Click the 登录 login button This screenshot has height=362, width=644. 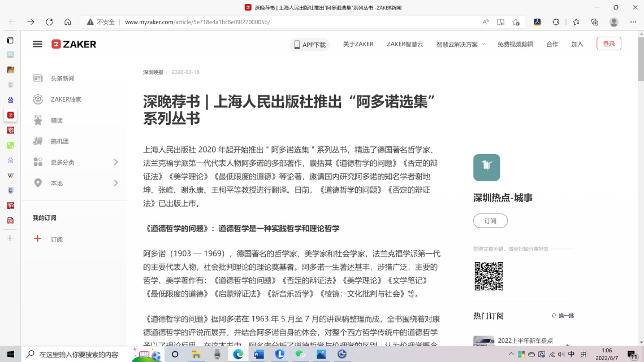coord(608,43)
